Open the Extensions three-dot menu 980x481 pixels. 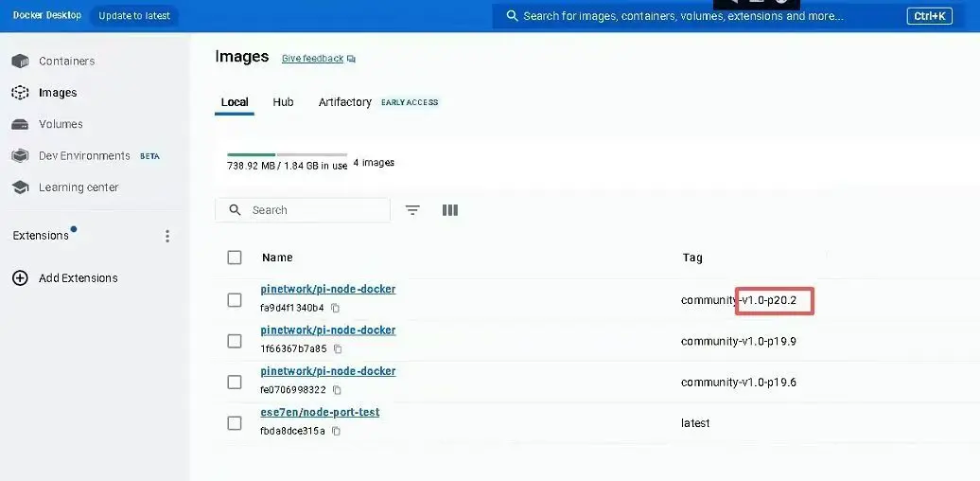(166, 236)
